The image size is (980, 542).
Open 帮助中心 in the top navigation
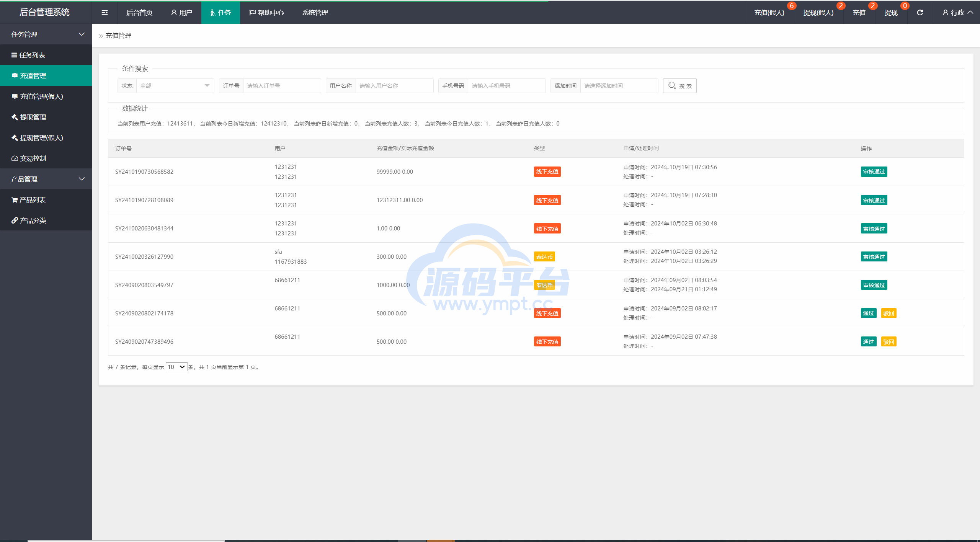266,13
